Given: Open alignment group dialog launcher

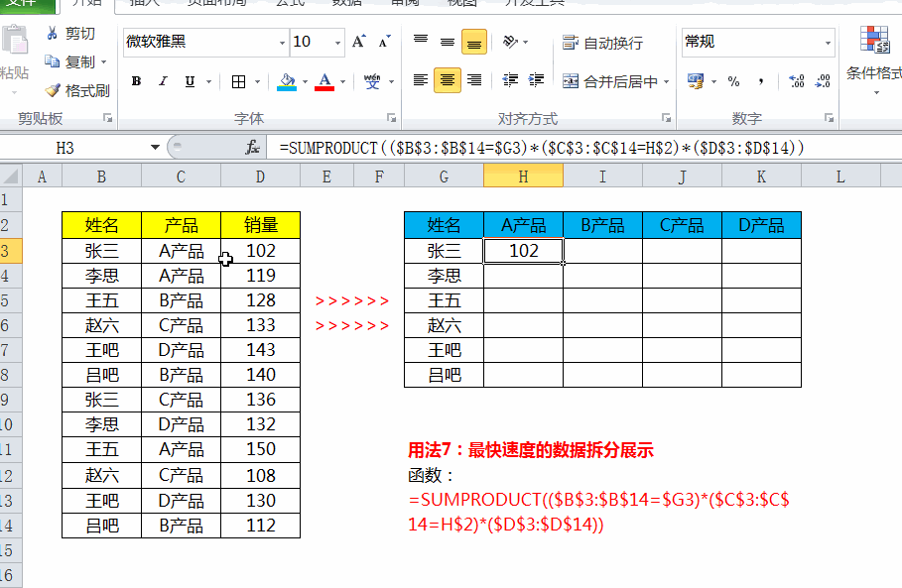Looking at the screenshot, I should coord(666,118).
